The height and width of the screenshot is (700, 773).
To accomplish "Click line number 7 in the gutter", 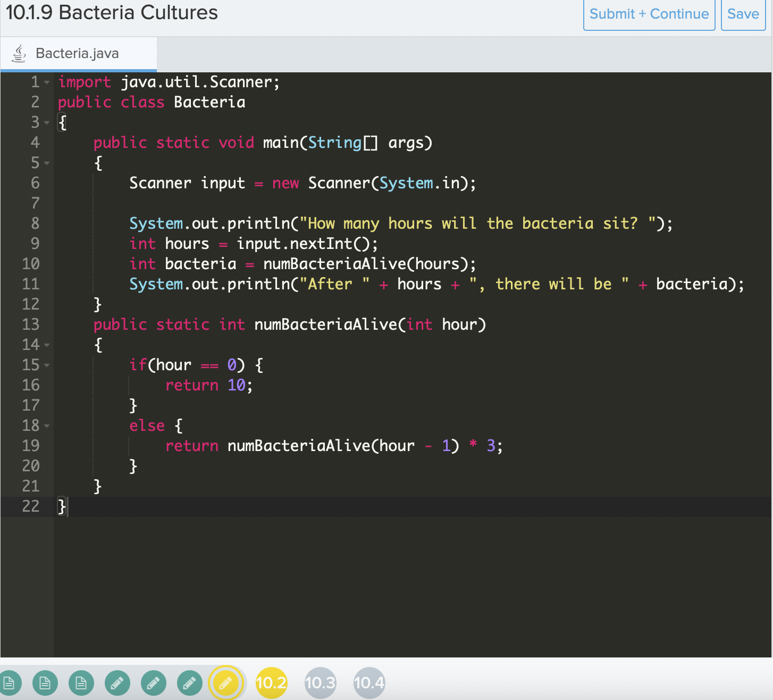I will point(35,203).
